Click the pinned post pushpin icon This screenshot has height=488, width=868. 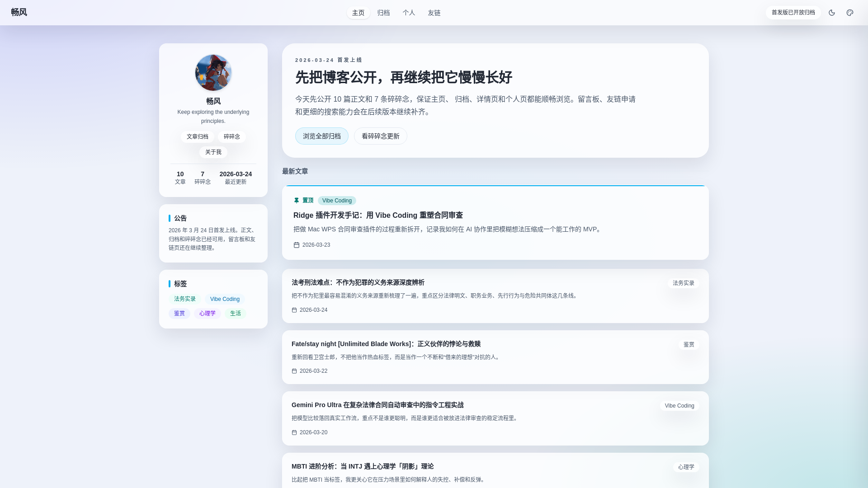(x=297, y=201)
